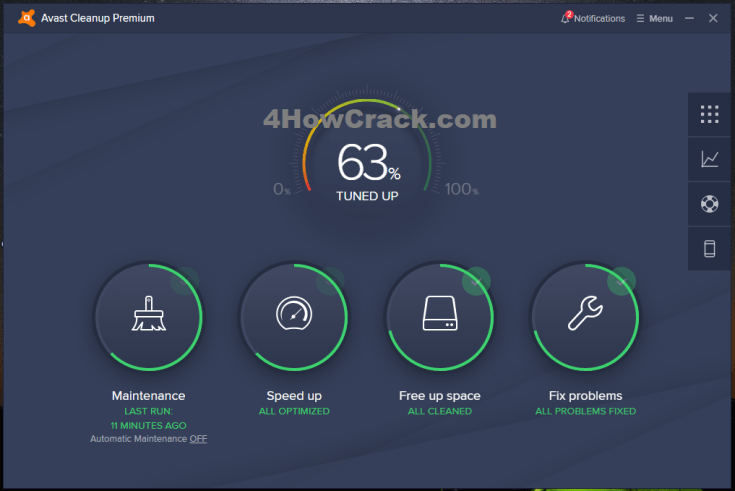The height and width of the screenshot is (491, 735).
Task: Expand the Fix problems chevron badge
Action: (621, 281)
